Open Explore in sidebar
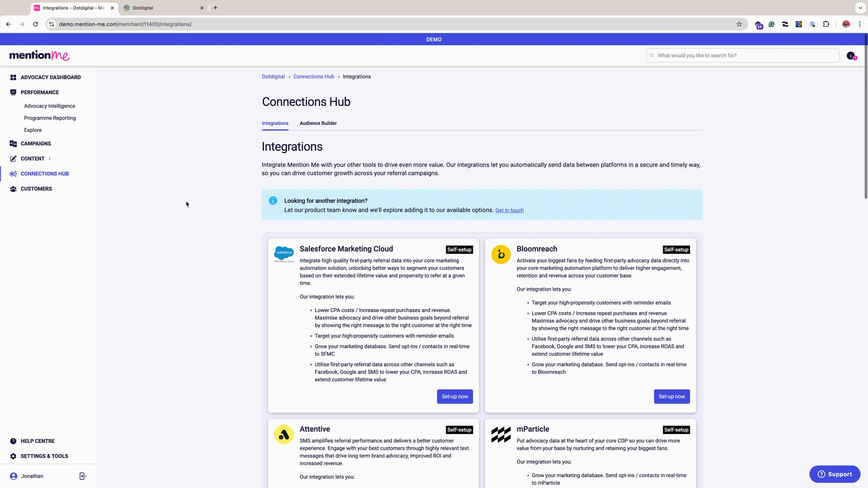Screen dimensions: 868x488 tap(33, 130)
